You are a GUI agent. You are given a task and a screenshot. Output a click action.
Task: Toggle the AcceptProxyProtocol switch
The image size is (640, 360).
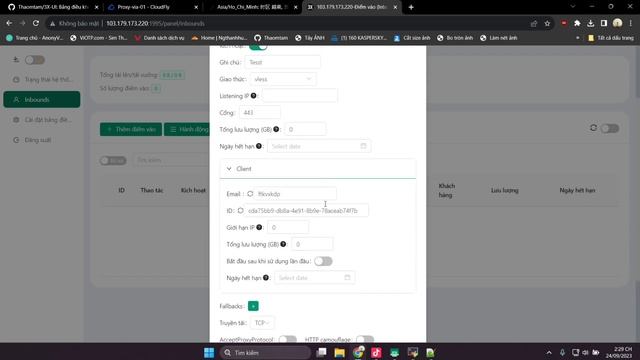(x=288, y=339)
